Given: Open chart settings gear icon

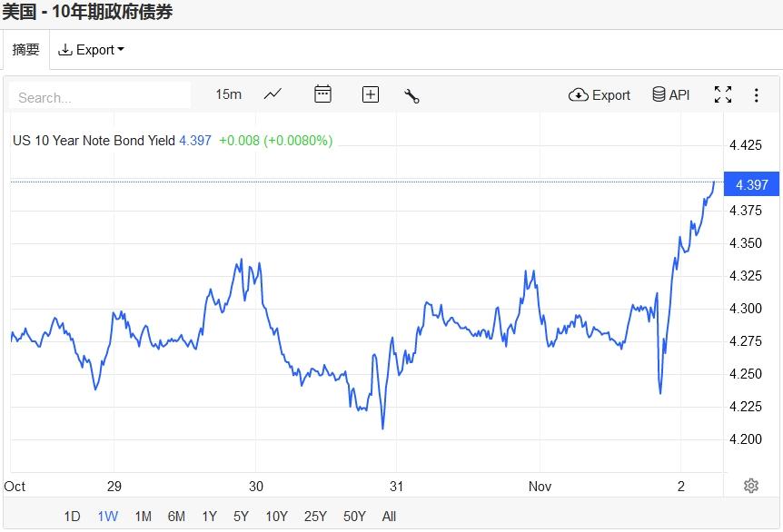Looking at the screenshot, I should [x=750, y=486].
